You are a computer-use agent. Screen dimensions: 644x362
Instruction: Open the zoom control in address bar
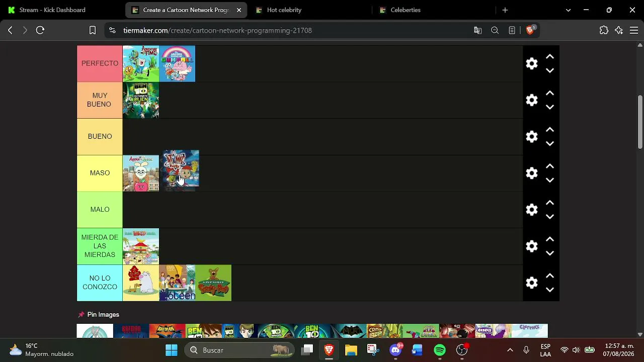pyautogui.click(x=495, y=30)
